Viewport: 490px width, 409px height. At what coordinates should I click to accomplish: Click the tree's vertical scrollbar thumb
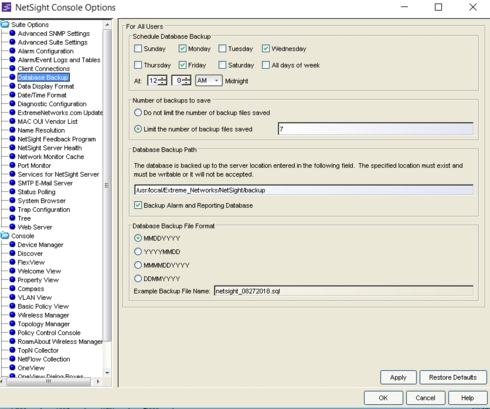107,185
